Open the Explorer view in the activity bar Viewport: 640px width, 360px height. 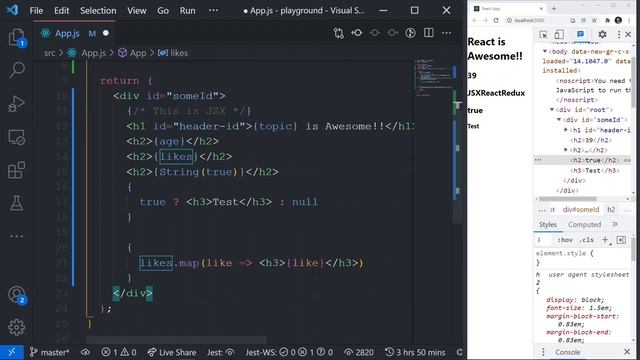coord(16,38)
